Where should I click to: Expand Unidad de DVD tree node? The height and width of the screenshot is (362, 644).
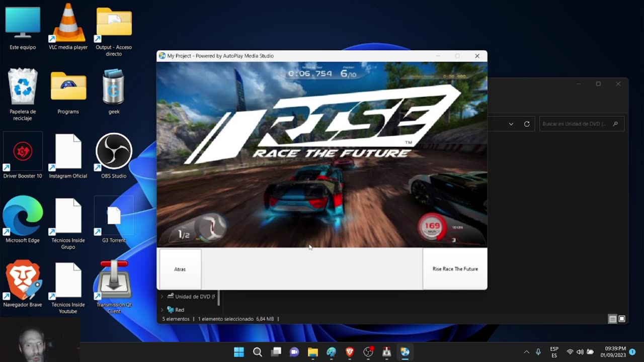pos(162,297)
